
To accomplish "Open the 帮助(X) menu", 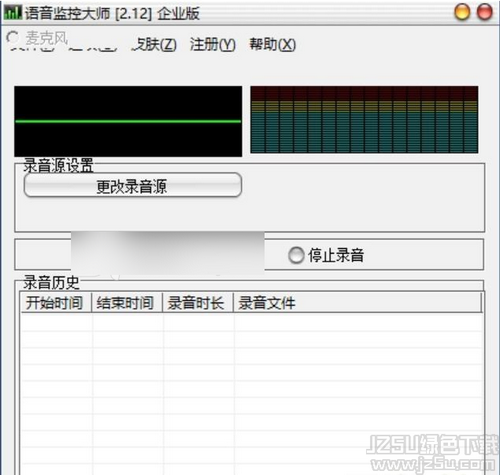I will click(273, 44).
